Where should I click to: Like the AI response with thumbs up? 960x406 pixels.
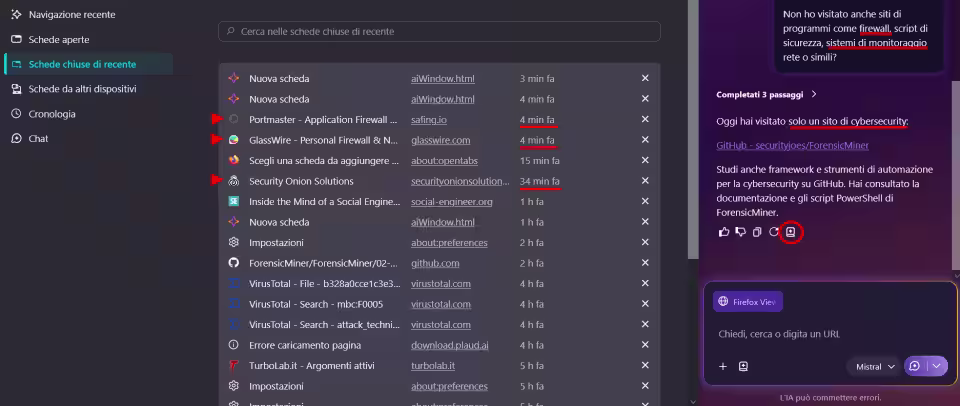pyautogui.click(x=724, y=232)
